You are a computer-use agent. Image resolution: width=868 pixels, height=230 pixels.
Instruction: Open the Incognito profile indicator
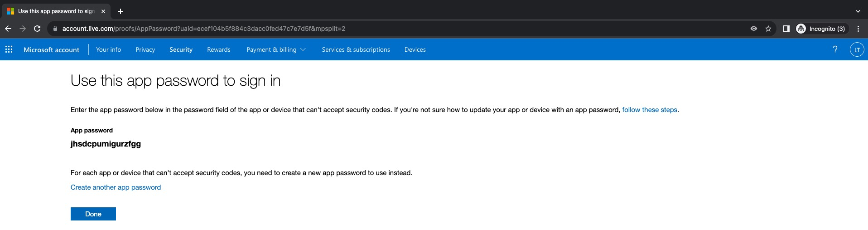[x=821, y=29]
